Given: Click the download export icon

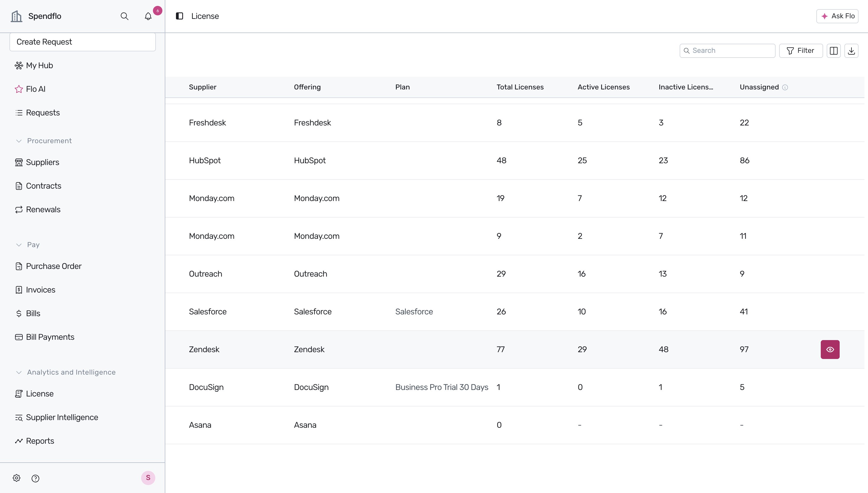Looking at the screenshot, I should pos(851,51).
